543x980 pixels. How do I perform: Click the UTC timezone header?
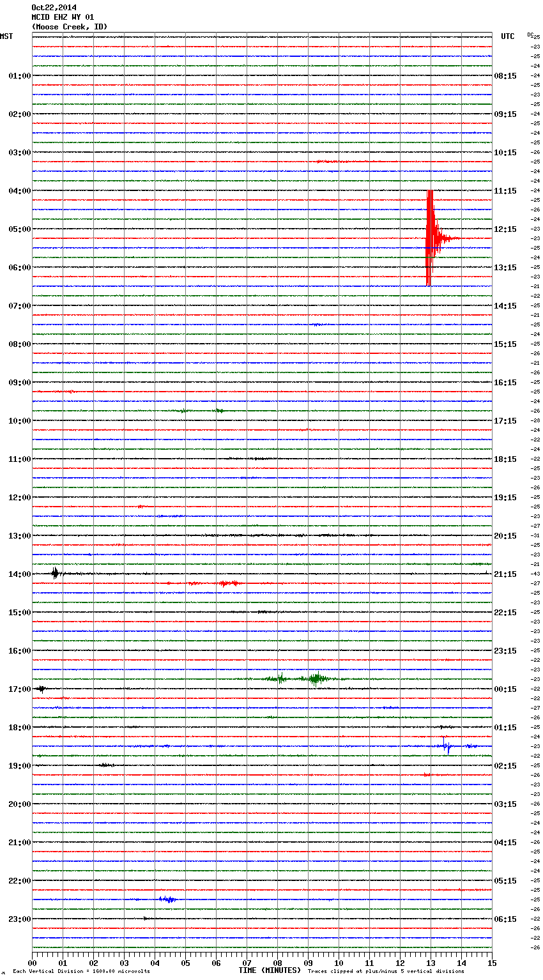click(508, 36)
